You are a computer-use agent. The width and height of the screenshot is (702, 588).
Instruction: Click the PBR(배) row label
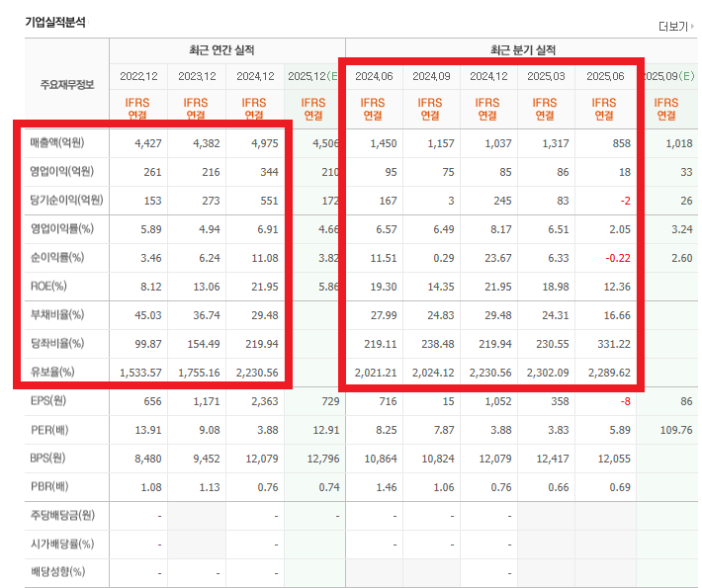[49, 486]
